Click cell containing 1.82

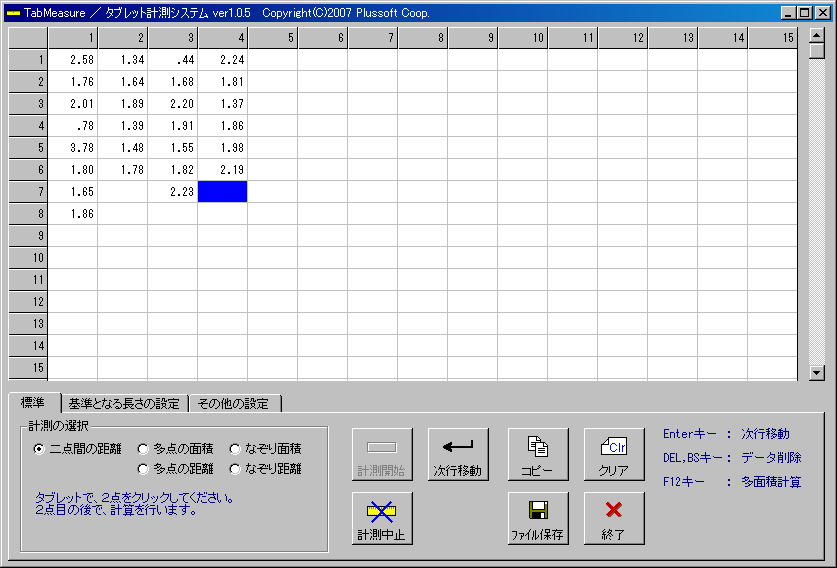pos(173,170)
